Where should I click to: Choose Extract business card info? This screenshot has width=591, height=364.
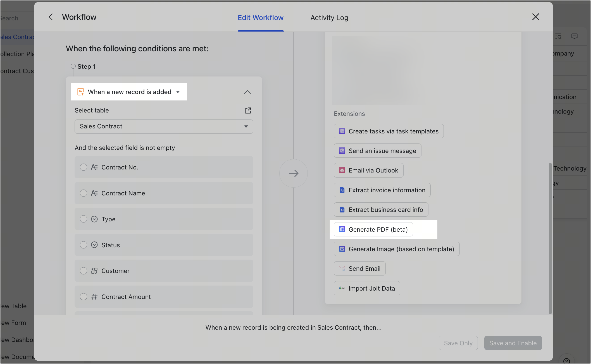pyautogui.click(x=381, y=210)
